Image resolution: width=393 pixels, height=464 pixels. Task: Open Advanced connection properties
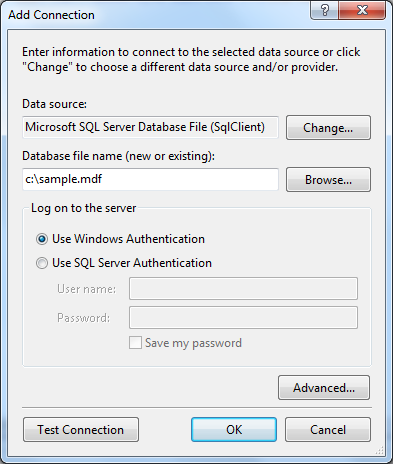coord(324,388)
